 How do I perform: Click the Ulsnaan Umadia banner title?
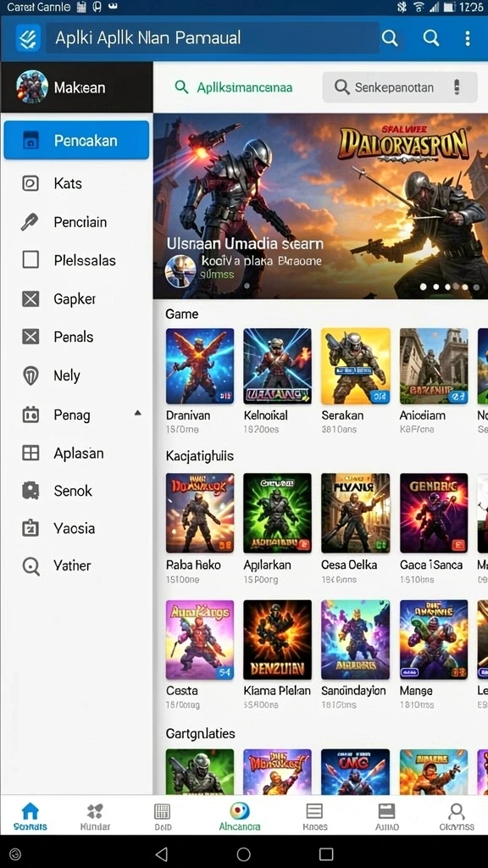(245, 243)
